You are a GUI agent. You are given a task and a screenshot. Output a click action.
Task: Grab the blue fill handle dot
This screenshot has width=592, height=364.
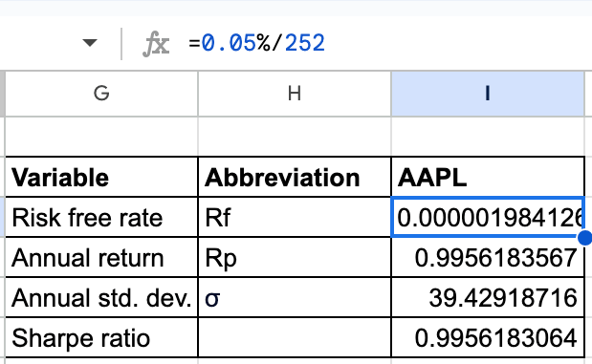(x=584, y=238)
